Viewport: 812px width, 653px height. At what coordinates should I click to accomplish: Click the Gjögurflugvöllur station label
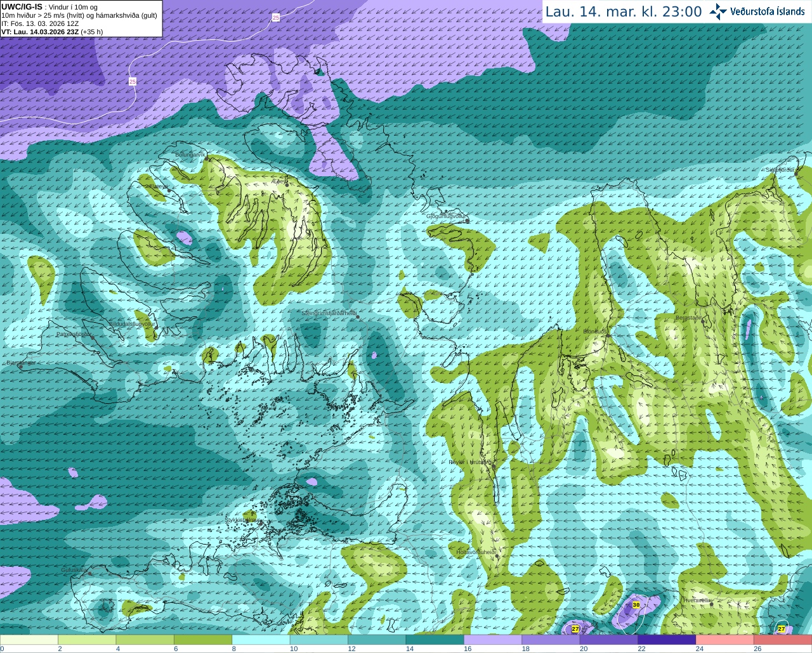coord(447,216)
